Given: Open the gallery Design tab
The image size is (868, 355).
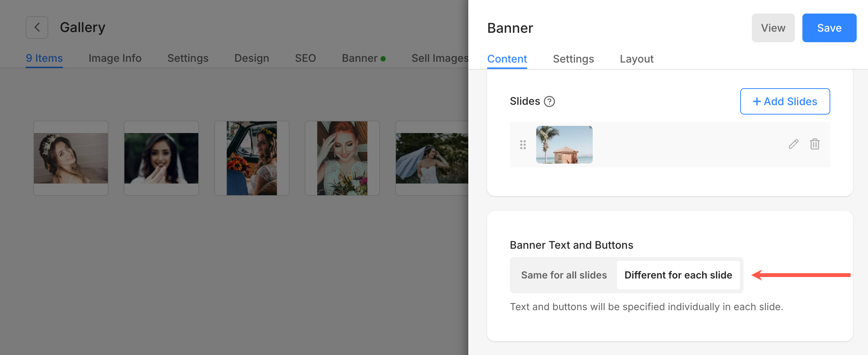Looking at the screenshot, I should (x=252, y=58).
